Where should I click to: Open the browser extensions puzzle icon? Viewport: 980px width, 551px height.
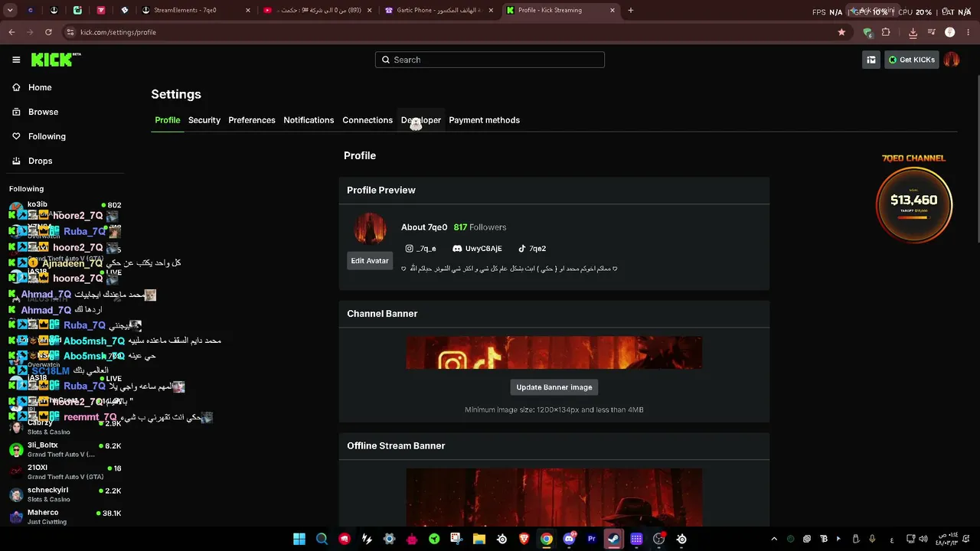[x=886, y=32]
